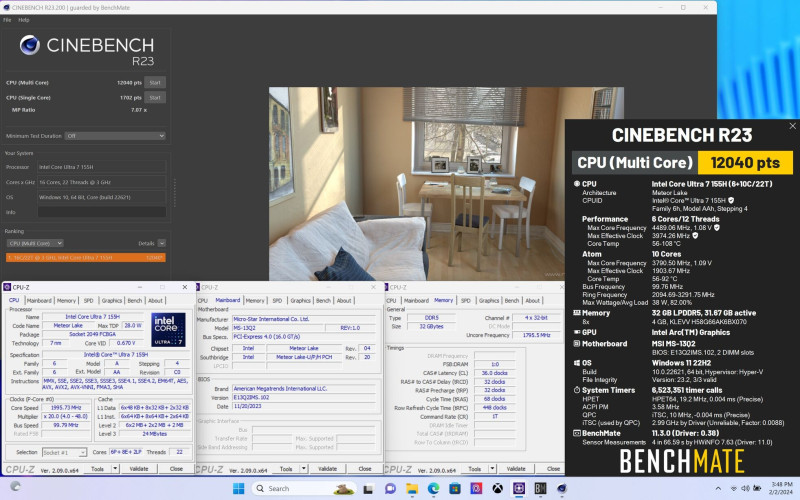
Task: Click the CAS# Latency value 36.0 clocks
Action: (493, 373)
